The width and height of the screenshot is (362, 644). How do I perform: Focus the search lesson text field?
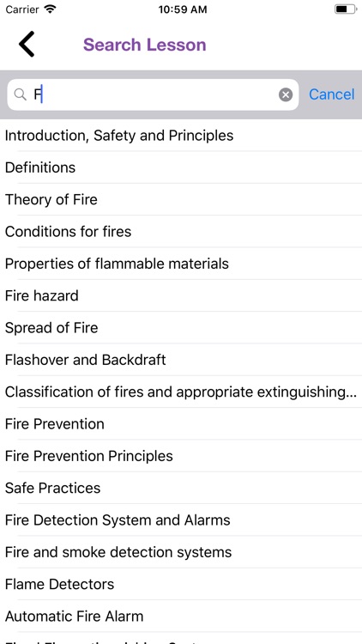coord(153,94)
